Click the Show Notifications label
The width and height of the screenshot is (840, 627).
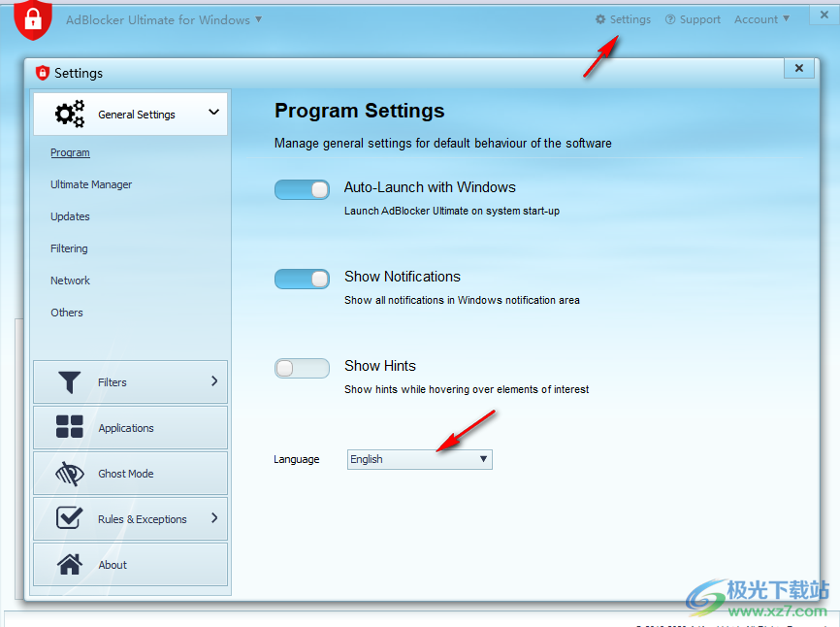point(403,277)
